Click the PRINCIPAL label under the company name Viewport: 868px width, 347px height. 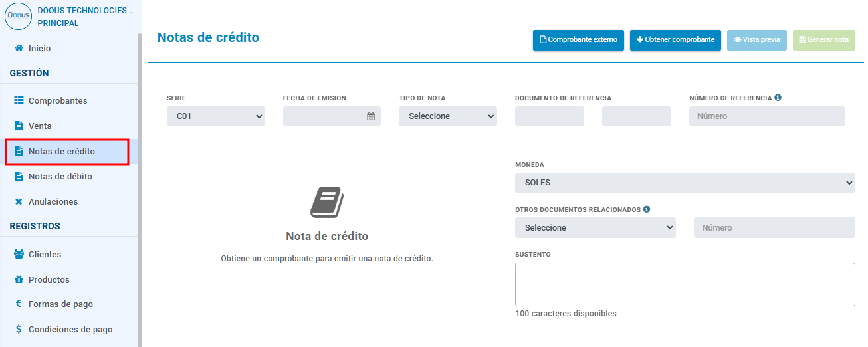pos(58,23)
